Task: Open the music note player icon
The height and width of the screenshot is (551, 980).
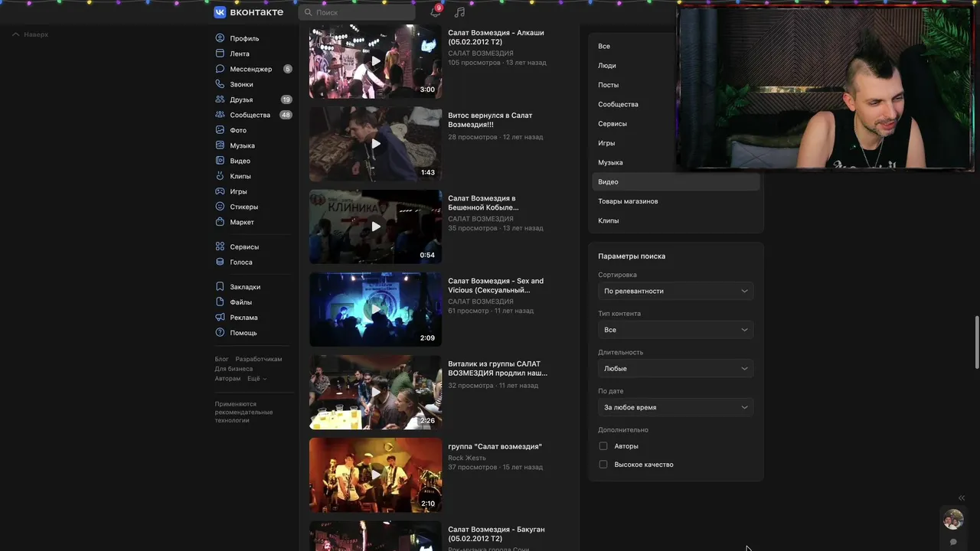Action: click(459, 12)
